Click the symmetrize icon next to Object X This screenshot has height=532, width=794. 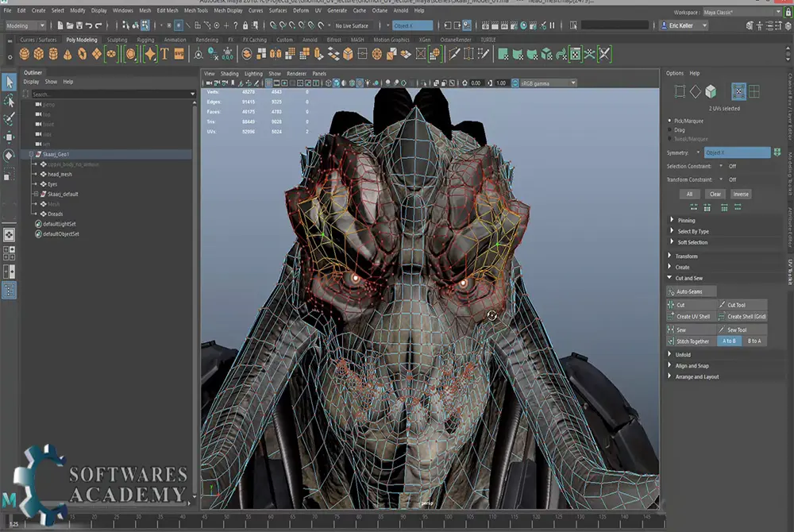pos(777,152)
